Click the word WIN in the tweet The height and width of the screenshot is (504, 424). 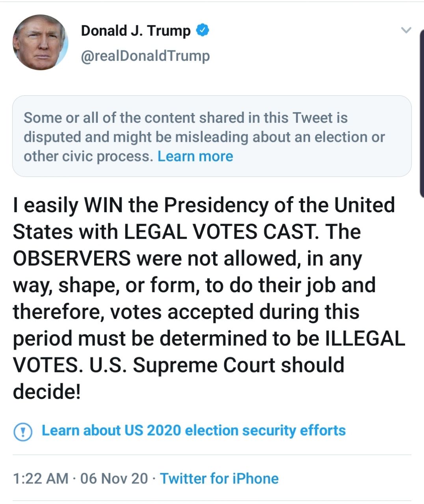pyautogui.click(x=103, y=205)
